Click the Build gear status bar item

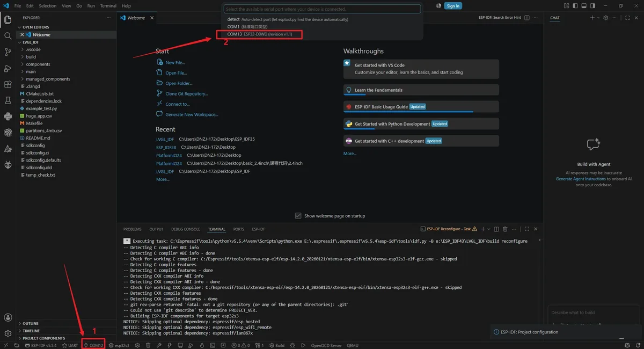tap(277, 345)
